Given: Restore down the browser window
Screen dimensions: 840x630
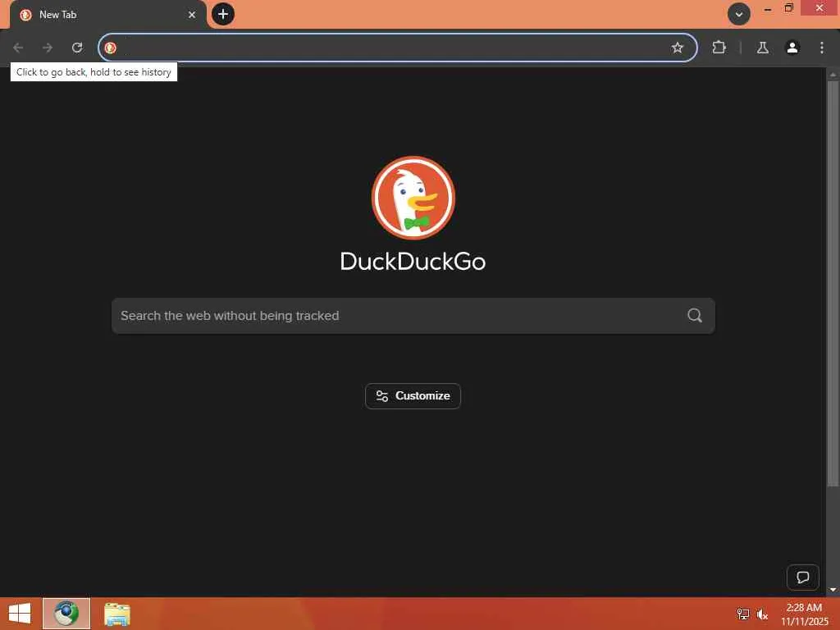Looking at the screenshot, I should click(x=788, y=8).
